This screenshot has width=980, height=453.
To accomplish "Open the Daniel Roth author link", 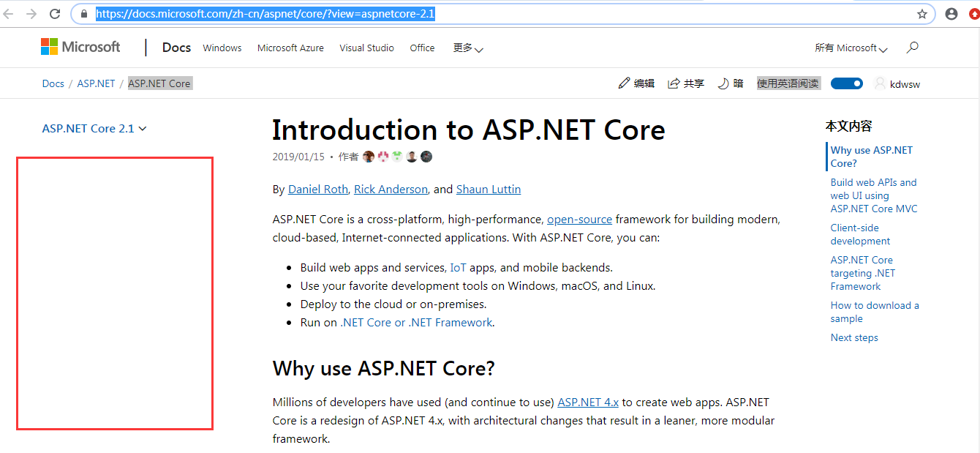I will point(318,189).
